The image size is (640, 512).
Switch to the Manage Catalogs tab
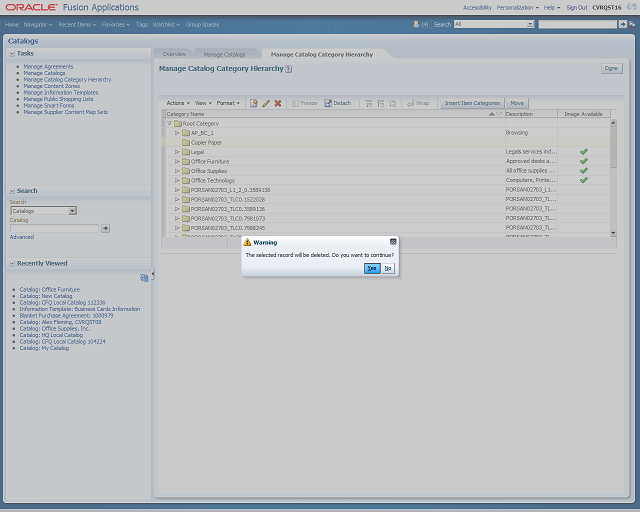point(224,54)
